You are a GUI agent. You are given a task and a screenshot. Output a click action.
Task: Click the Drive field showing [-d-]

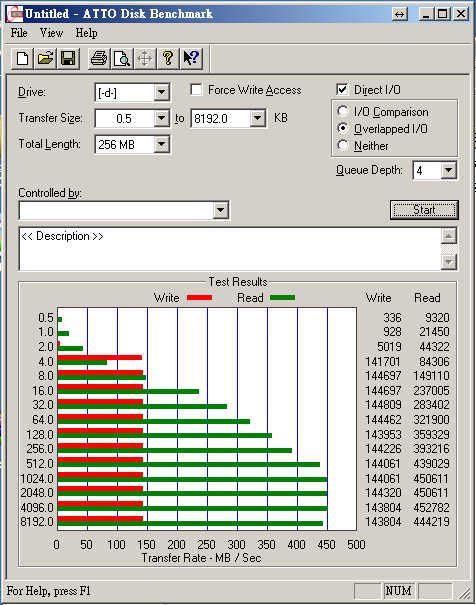click(124, 93)
